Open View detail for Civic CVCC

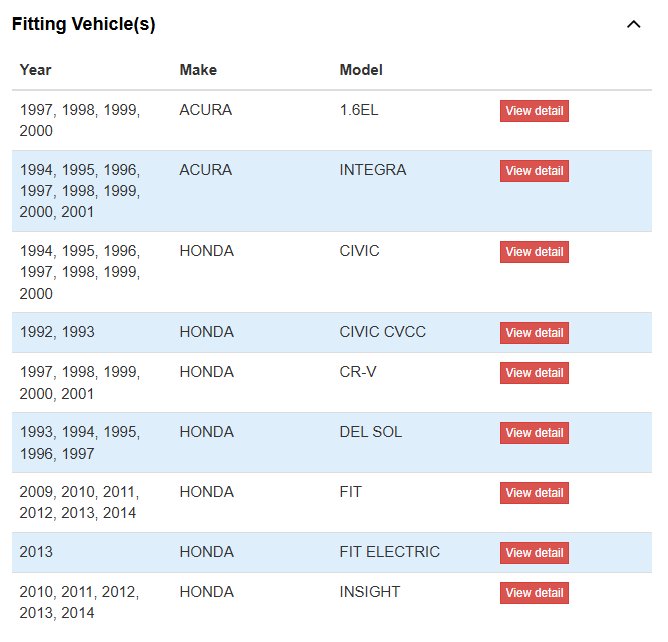pyautogui.click(x=534, y=332)
